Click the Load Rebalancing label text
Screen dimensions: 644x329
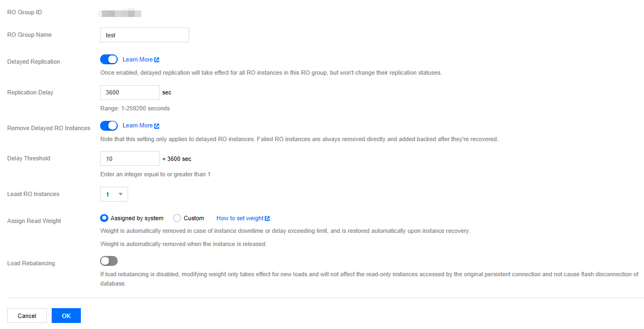pyautogui.click(x=31, y=263)
